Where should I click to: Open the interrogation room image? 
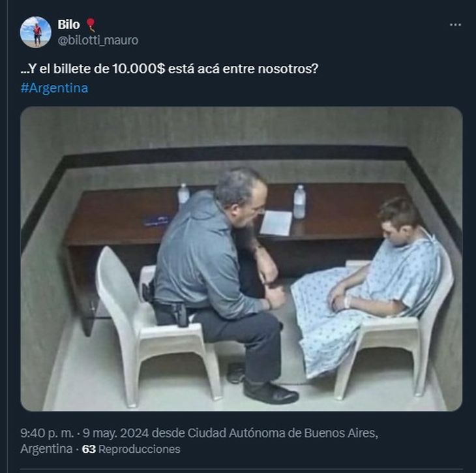pyautogui.click(x=241, y=258)
